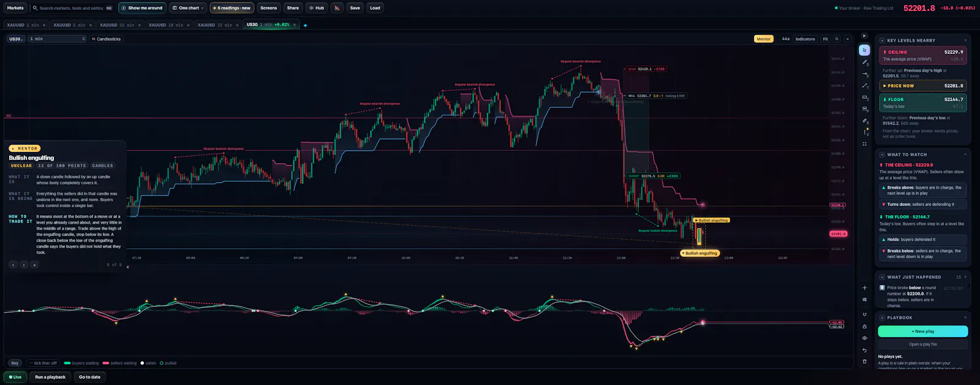The image size is (980, 385).
Task: Click the play icon above the drawing toolbar
Action: click(864, 36)
